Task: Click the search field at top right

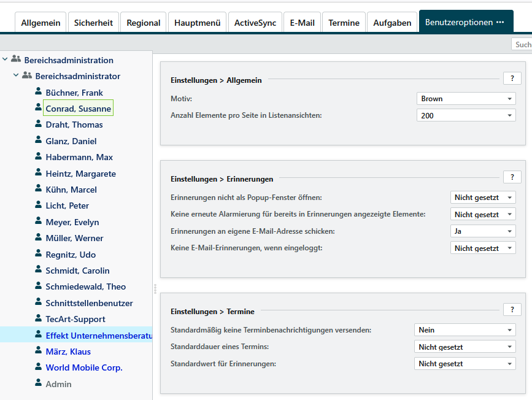Action: pyautogui.click(x=522, y=44)
